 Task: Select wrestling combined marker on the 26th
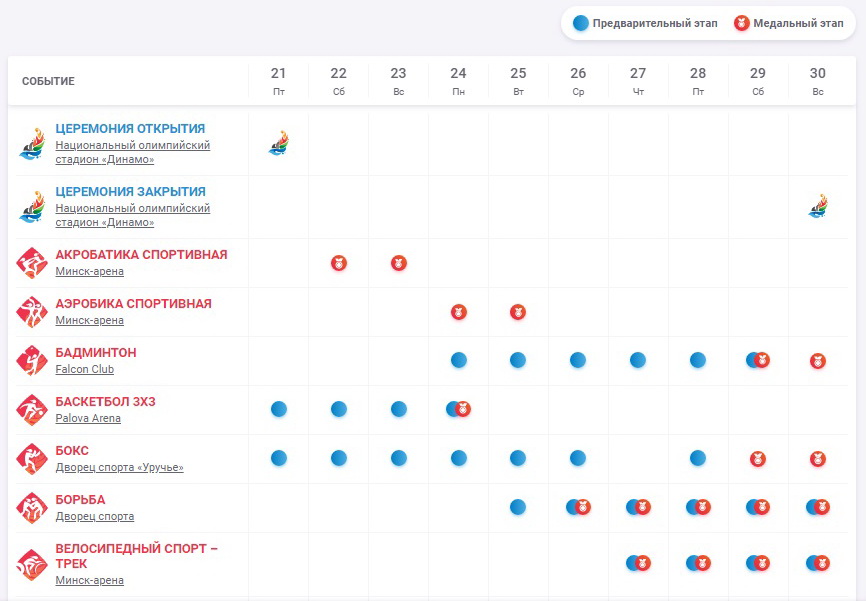[x=578, y=507]
